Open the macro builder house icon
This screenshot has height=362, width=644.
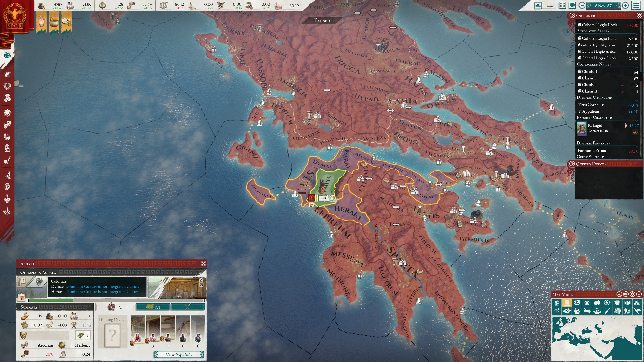[x=626, y=294]
